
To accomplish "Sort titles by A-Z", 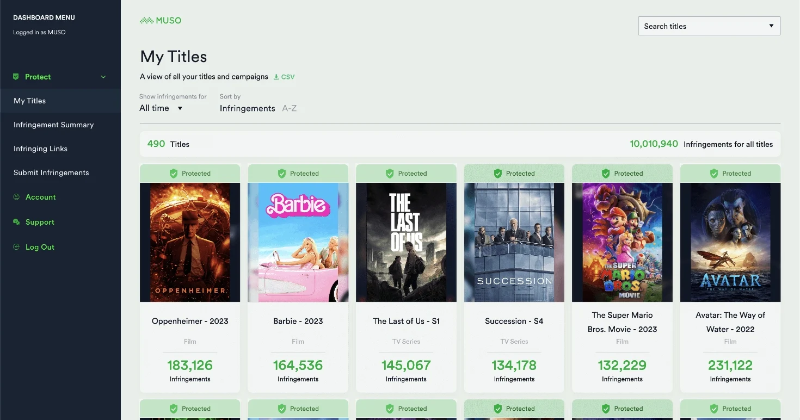I will tap(290, 108).
